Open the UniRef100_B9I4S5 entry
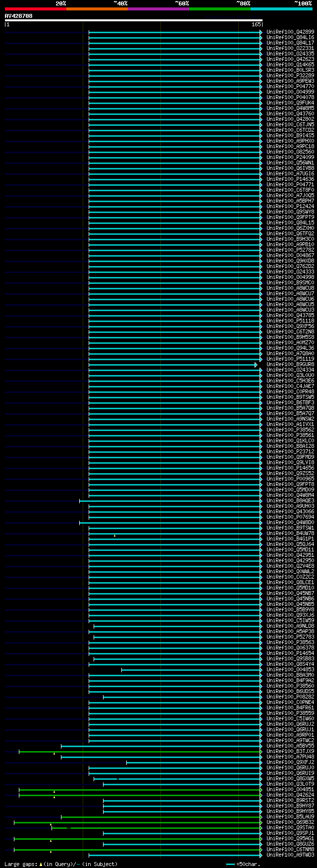 (x=290, y=136)
